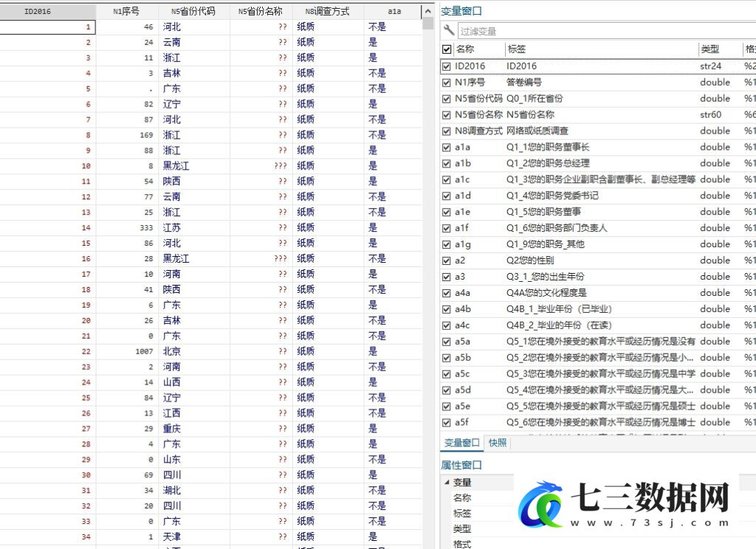Sort variables by 名称 column header
Viewport: 756px width, 549px height.
click(479, 49)
